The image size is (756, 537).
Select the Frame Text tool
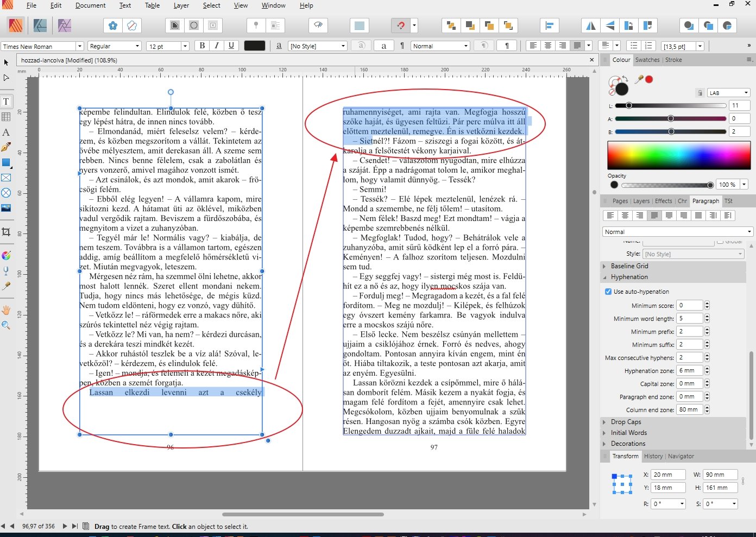7,102
